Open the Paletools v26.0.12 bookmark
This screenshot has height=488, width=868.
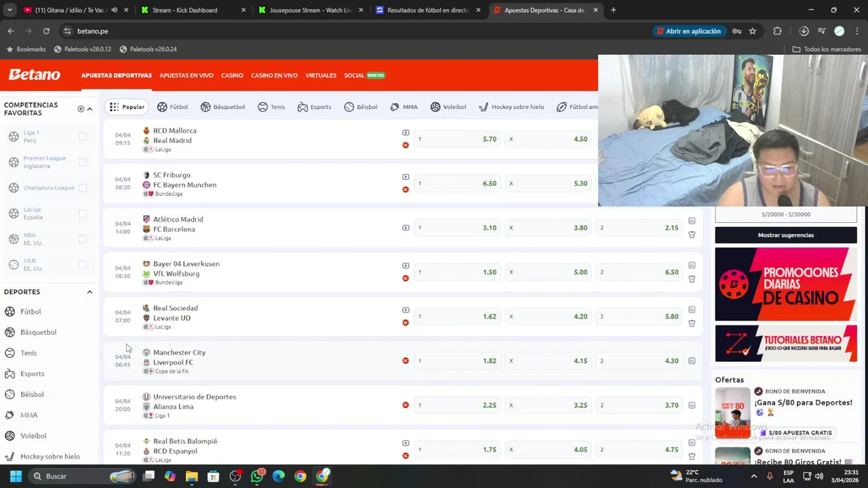82,49
